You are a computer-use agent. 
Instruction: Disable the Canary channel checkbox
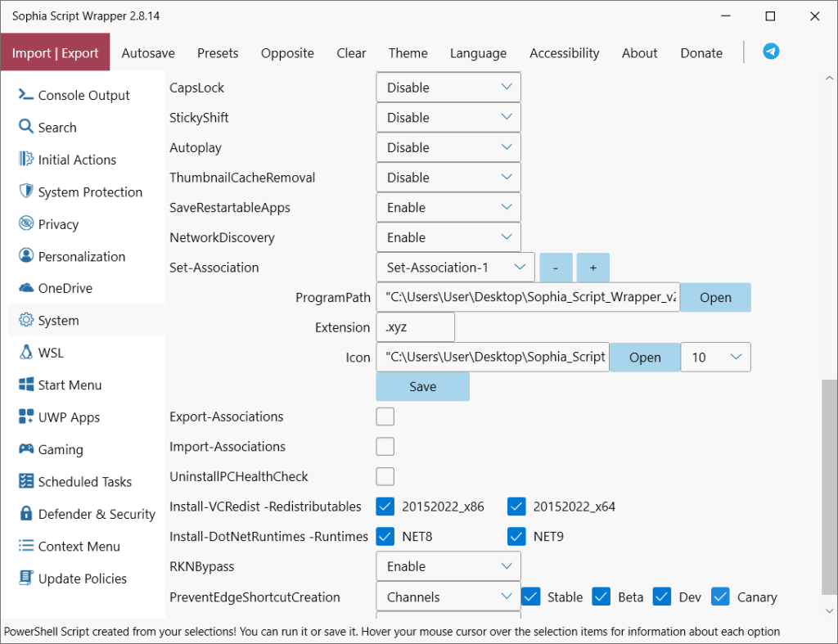pos(720,597)
